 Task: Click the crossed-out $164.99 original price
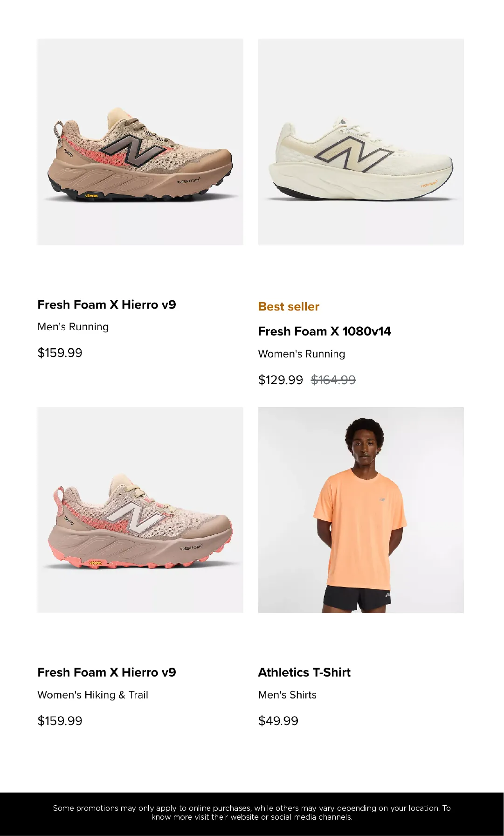click(333, 380)
